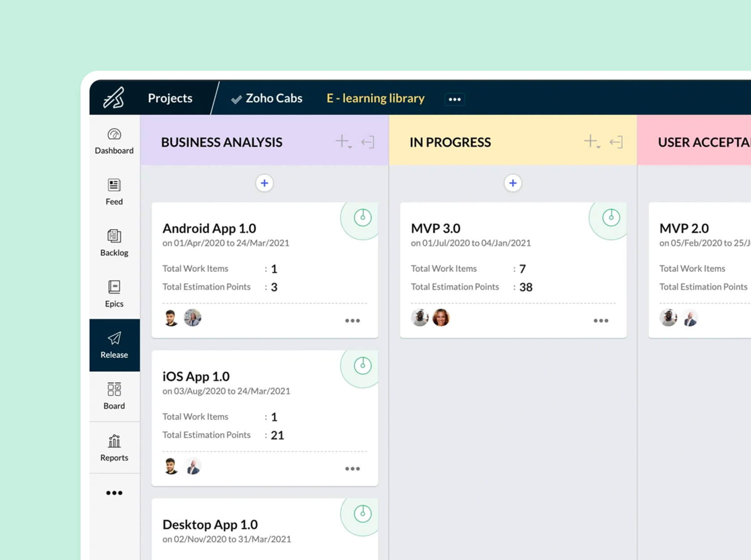
Task: Open the Epics section
Action: pos(114,293)
